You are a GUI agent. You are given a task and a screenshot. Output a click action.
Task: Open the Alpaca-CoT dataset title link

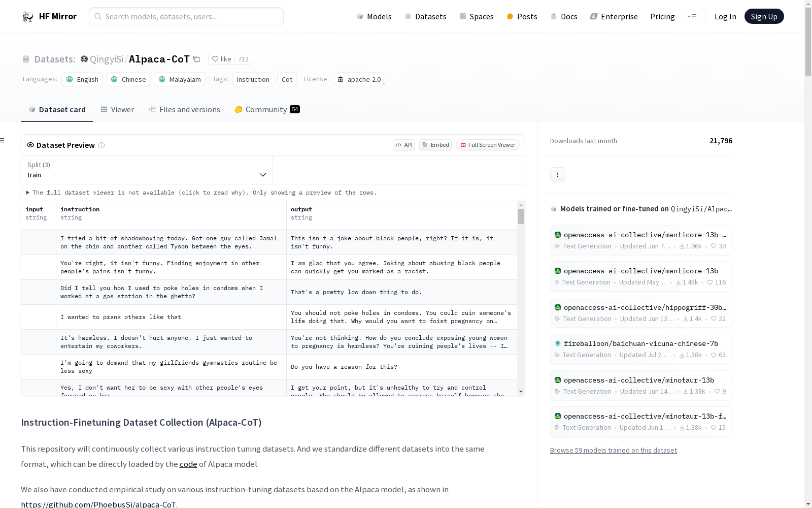[159, 59]
